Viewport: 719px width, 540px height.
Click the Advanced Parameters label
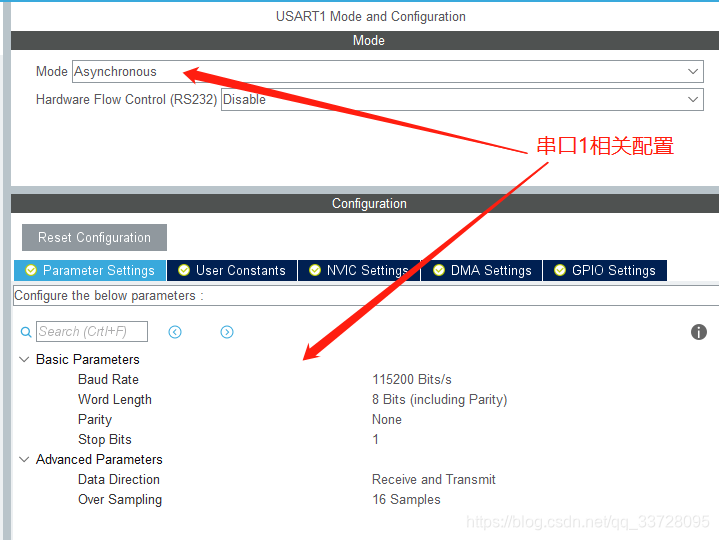(99, 459)
